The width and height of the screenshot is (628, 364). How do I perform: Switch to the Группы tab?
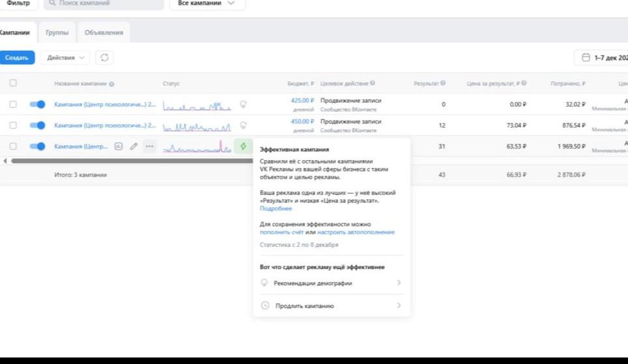point(57,33)
